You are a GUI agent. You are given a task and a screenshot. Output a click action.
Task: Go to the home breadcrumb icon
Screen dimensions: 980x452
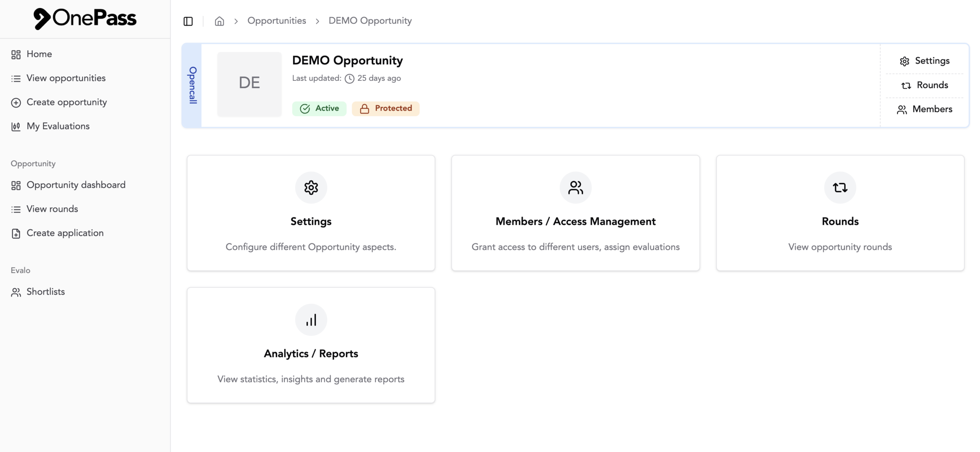tap(219, 21)
